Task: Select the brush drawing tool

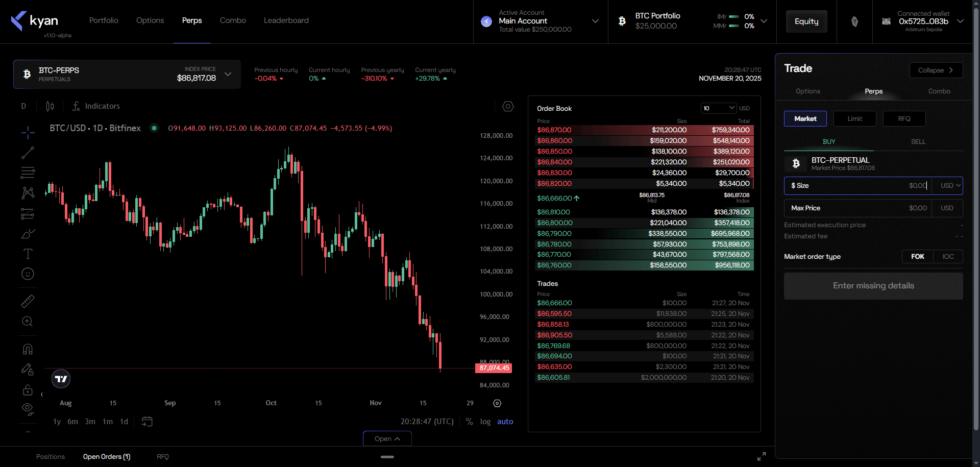Action: (x=28, y=234)
